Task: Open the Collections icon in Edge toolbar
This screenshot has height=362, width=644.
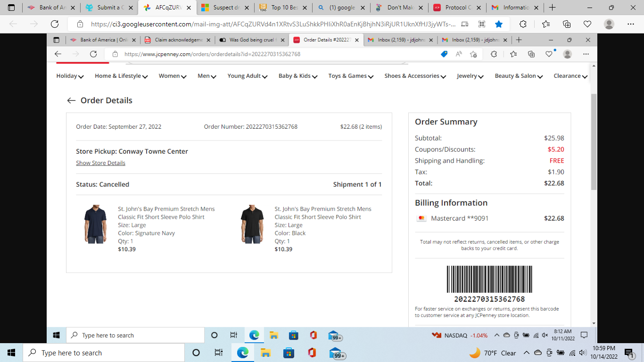Action: pyautogui.click(x=531, y=55)
